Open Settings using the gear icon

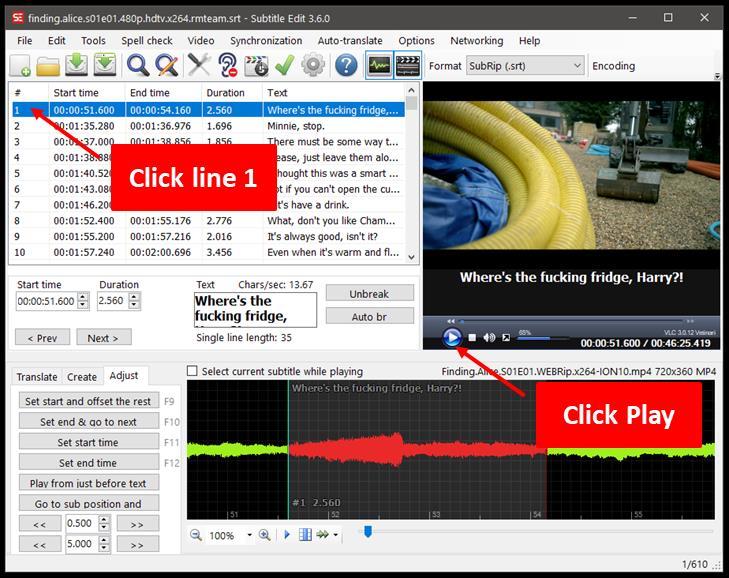313,66
